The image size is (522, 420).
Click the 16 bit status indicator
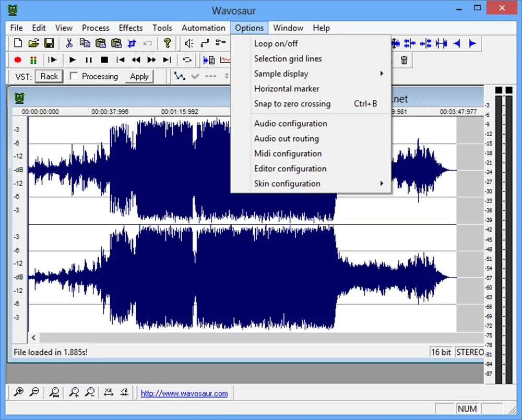pyautogui.click(x=441, y=352)
